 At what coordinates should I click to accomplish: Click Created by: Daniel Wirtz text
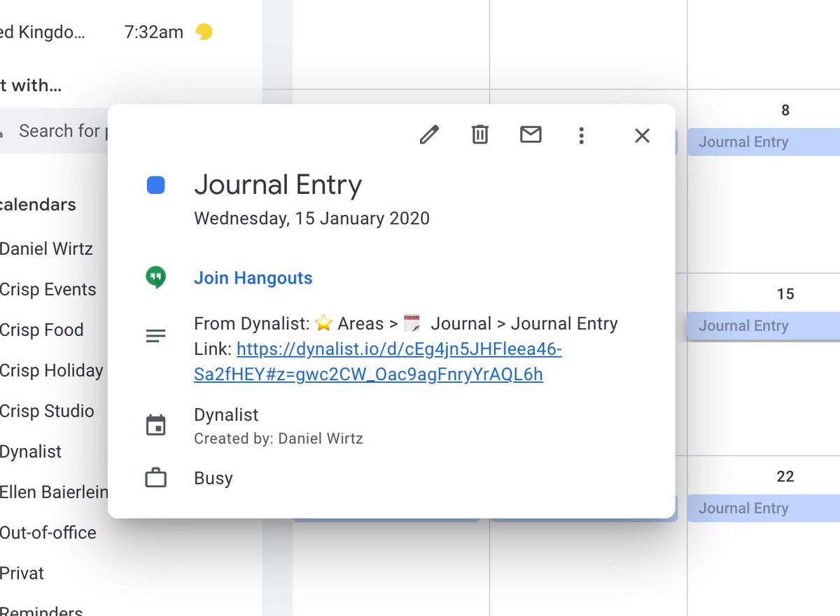(x=279, y=439)
